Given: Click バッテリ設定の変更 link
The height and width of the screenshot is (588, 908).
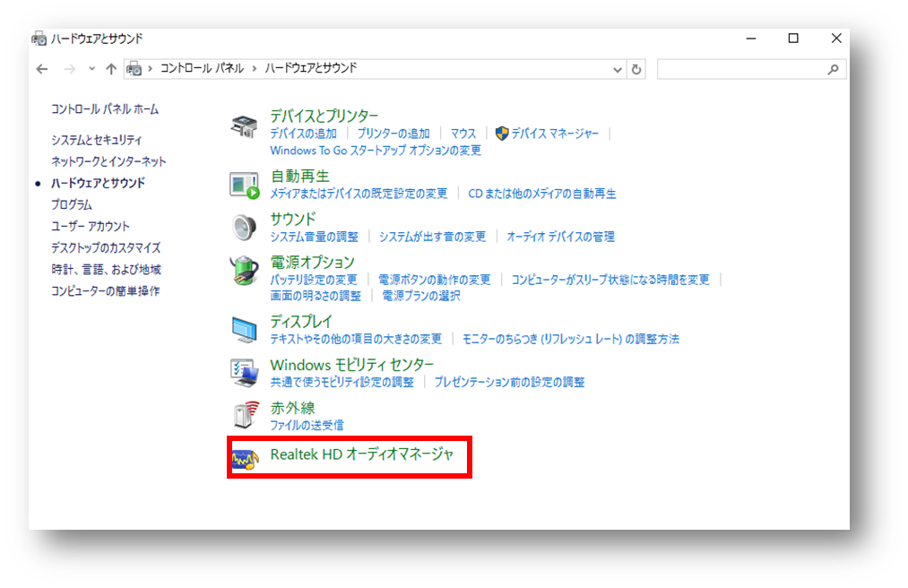Looking at the screenshot, I should coord(314,280).
